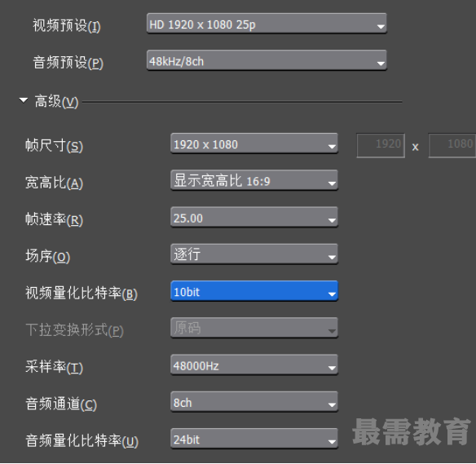The height and width of the screenshot is (464, 476).
Task: Click the frame width field showing 1920
Action: (381, 145)
